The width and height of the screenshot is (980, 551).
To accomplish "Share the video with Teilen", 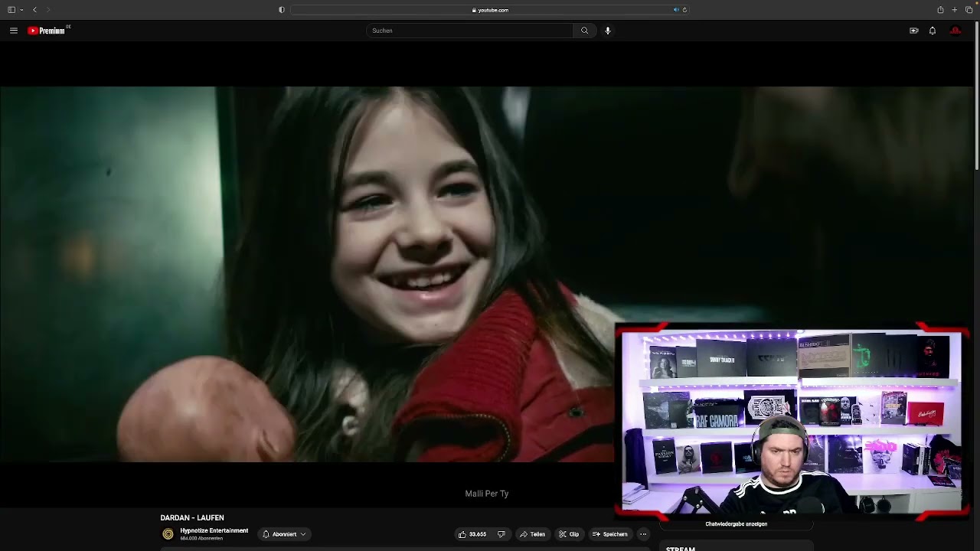I will tap(532, 534).
